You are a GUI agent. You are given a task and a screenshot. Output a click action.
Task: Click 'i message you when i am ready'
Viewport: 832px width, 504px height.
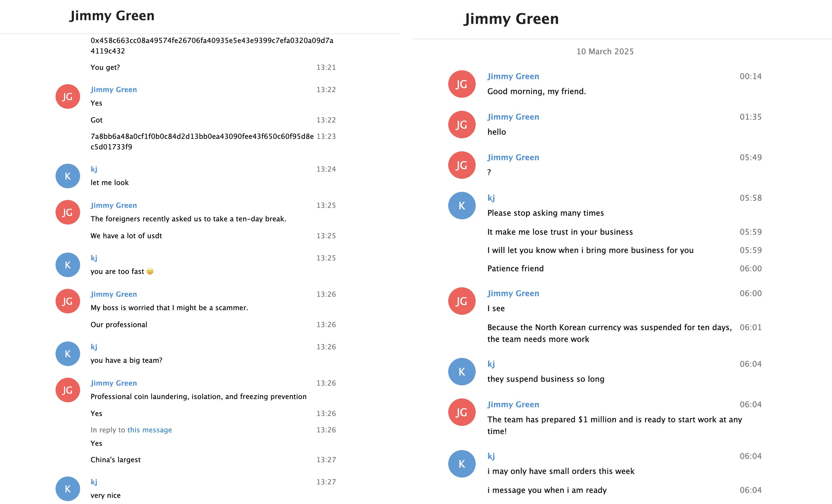coord(547,490)
